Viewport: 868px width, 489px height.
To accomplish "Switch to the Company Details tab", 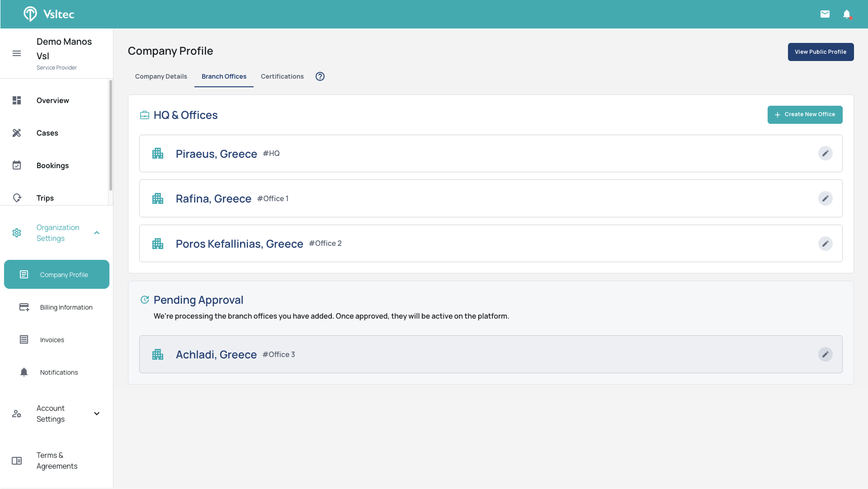I will click(161, 76).
